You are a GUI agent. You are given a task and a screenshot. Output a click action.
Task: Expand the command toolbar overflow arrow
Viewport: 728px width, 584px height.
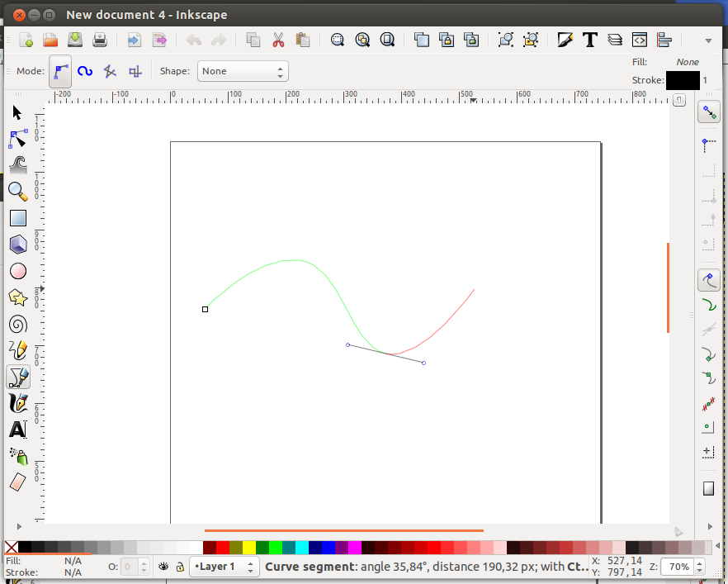click(707, 40)
